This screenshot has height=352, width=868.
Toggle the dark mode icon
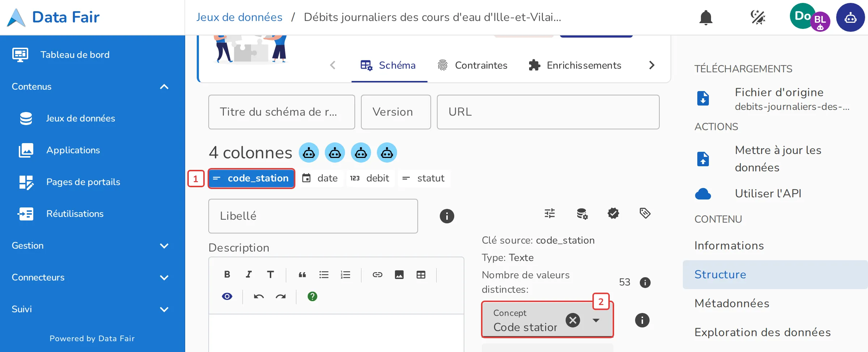(x=758, y=17)
